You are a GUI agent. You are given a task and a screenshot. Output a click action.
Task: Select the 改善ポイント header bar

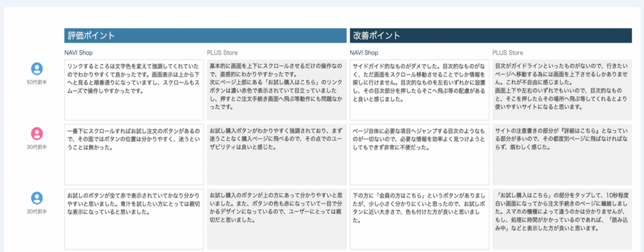coord(491,36)
